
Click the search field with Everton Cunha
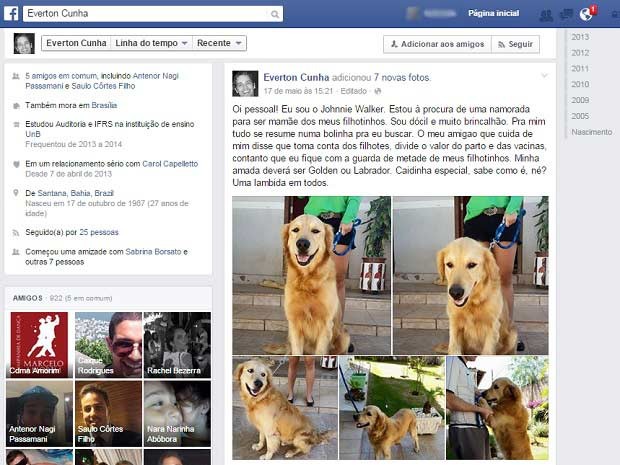[x=140, y=14]
